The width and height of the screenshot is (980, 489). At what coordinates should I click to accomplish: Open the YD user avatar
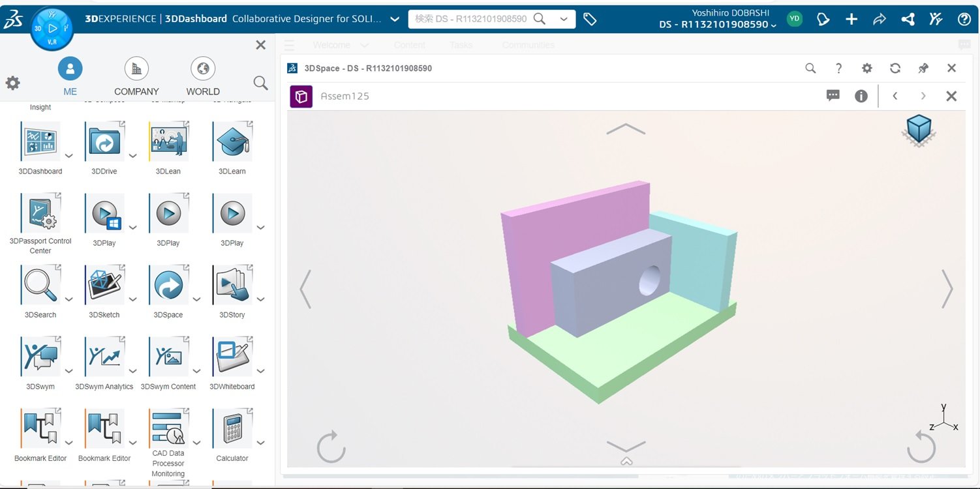tap(794, 19)
